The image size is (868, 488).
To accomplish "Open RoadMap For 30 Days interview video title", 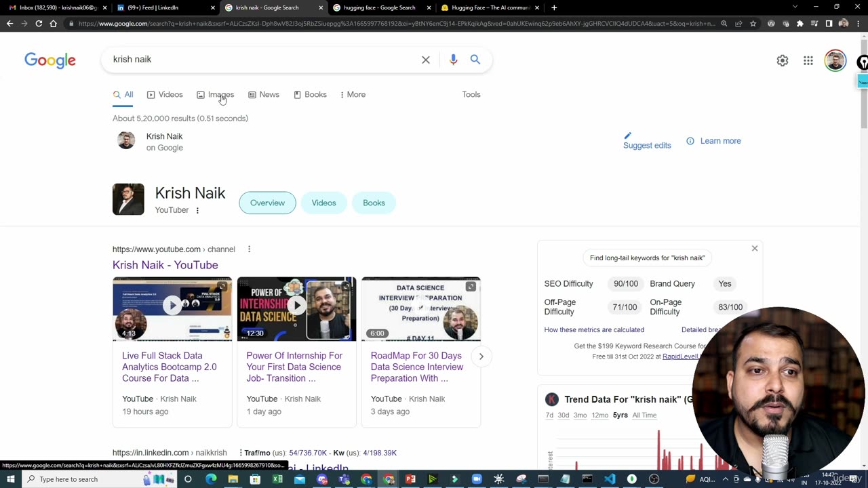I will 417,367.
